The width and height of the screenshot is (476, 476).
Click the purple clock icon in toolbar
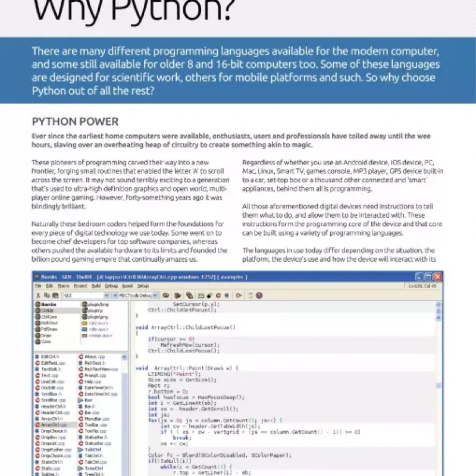(x=259, y=295)
